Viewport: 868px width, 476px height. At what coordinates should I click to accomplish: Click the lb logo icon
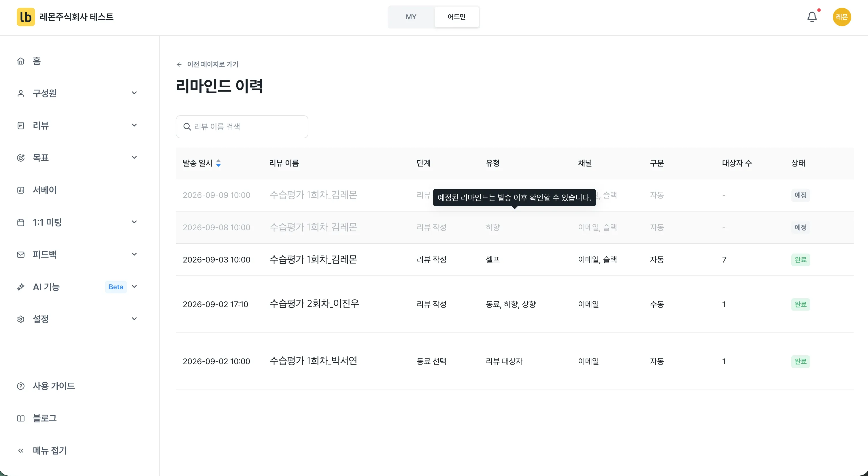click(x=26, y=17)
